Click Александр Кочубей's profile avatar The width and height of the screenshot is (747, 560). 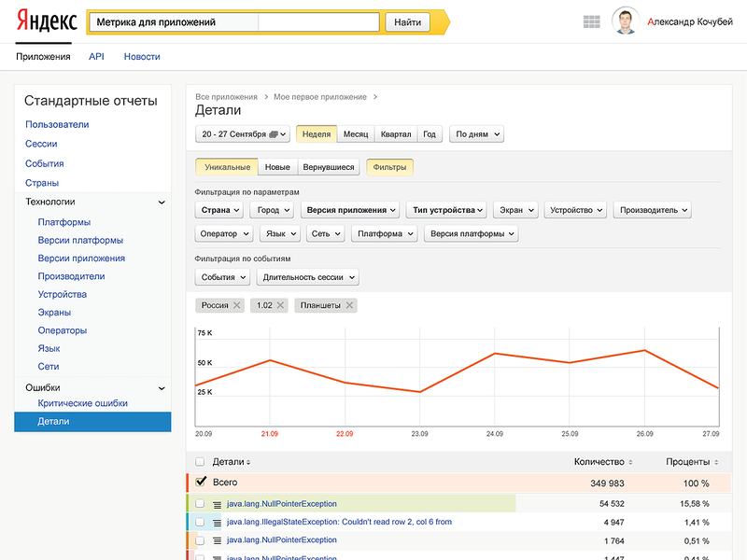coord(626,21)
